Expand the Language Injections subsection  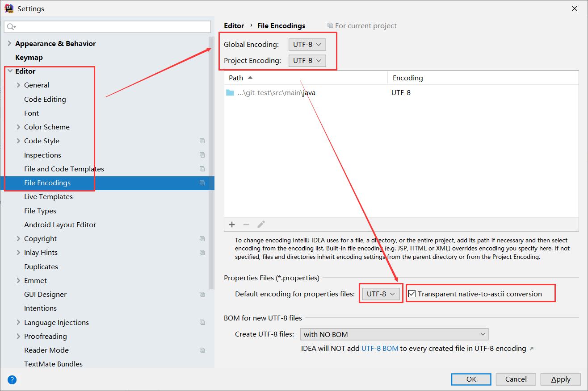click(18, 322)
